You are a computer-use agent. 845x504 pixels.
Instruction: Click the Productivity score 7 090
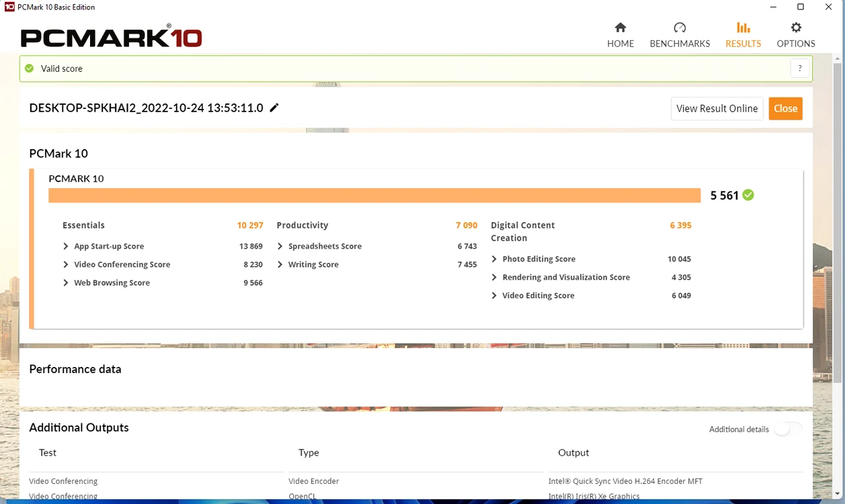467,225
